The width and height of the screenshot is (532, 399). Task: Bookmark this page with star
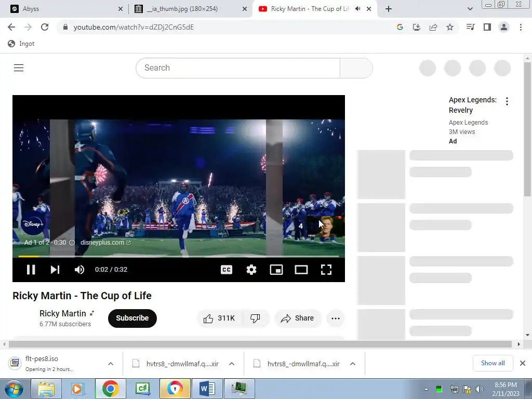tap(450, 27)
